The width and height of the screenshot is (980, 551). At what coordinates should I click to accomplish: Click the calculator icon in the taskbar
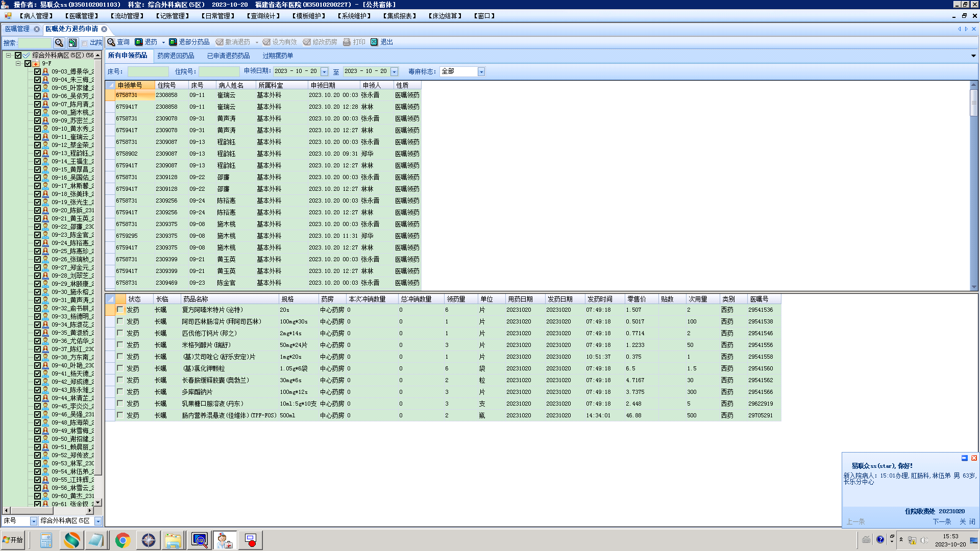pos(46,540)
